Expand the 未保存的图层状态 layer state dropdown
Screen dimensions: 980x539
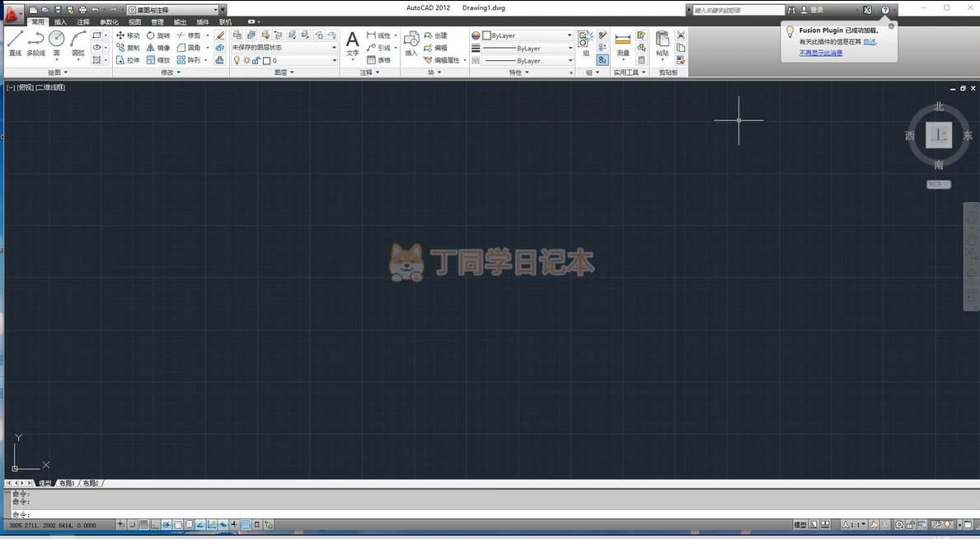coord(334,48)
